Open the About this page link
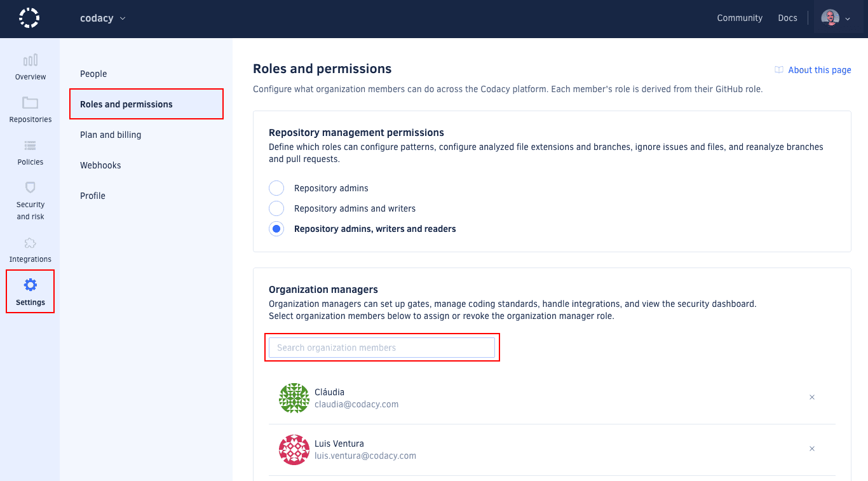Image resolution: width=868 pixels, height=481 pixels. (x=818, y=70)
